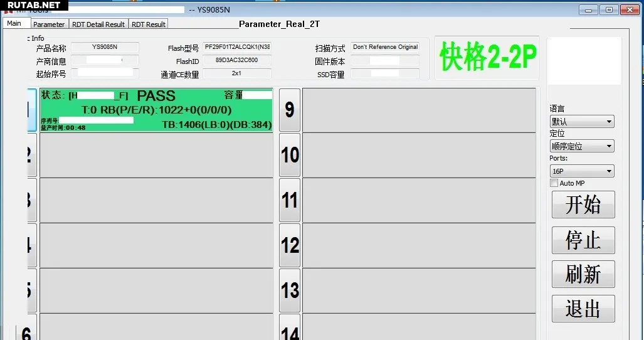Click the 开始 (Start) button
The width and height of the screenshot is (644, 340).
click(583, 205)
